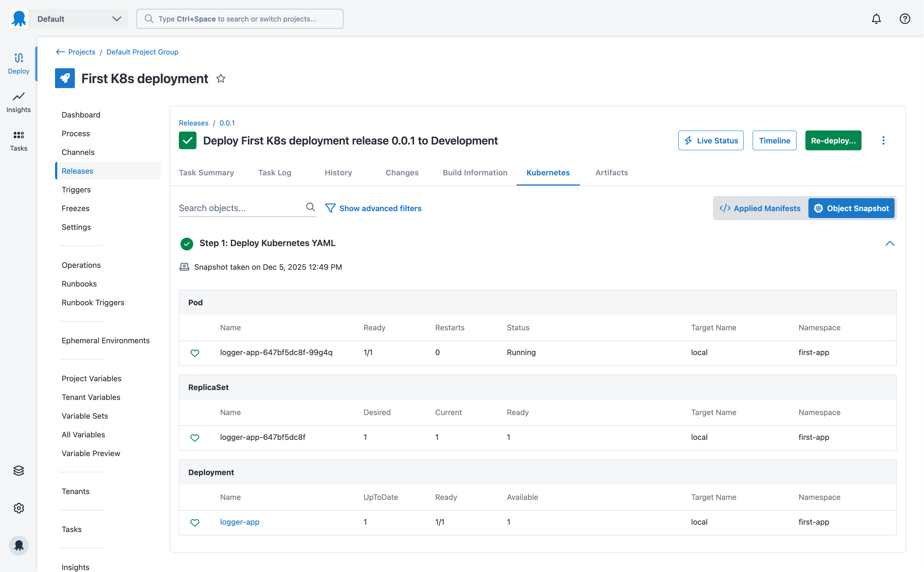Click the blue rocket project icon

click(x=65, y=78)
